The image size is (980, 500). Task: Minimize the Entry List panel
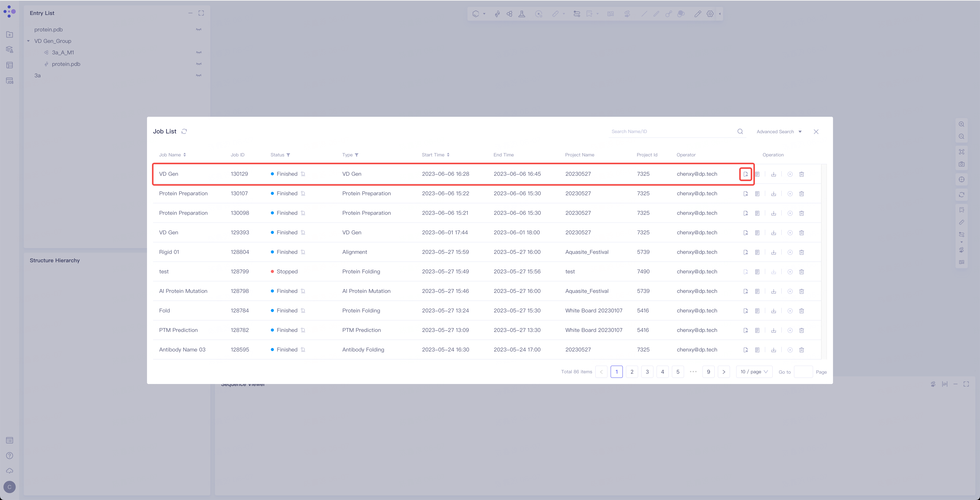(190, 13)
